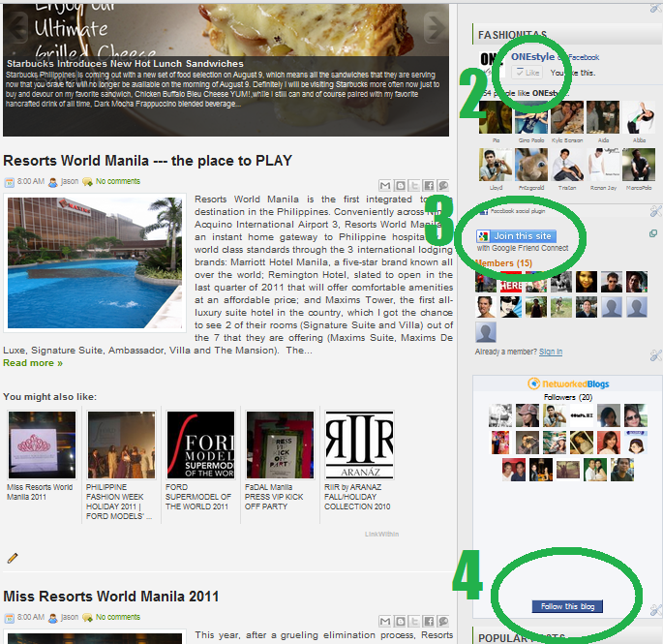Click NetworkedBlogs logo

[x=568, y=383]
